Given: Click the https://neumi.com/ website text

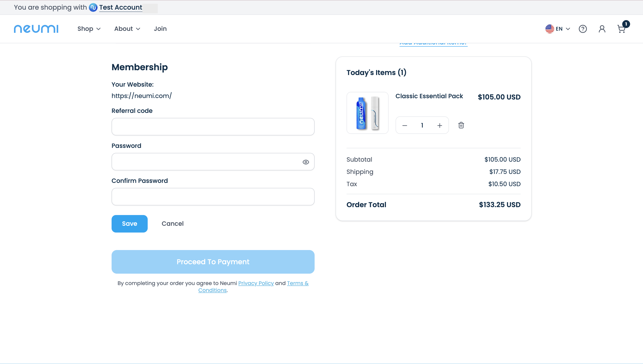Looking at the screenshot, I should 142,96.
